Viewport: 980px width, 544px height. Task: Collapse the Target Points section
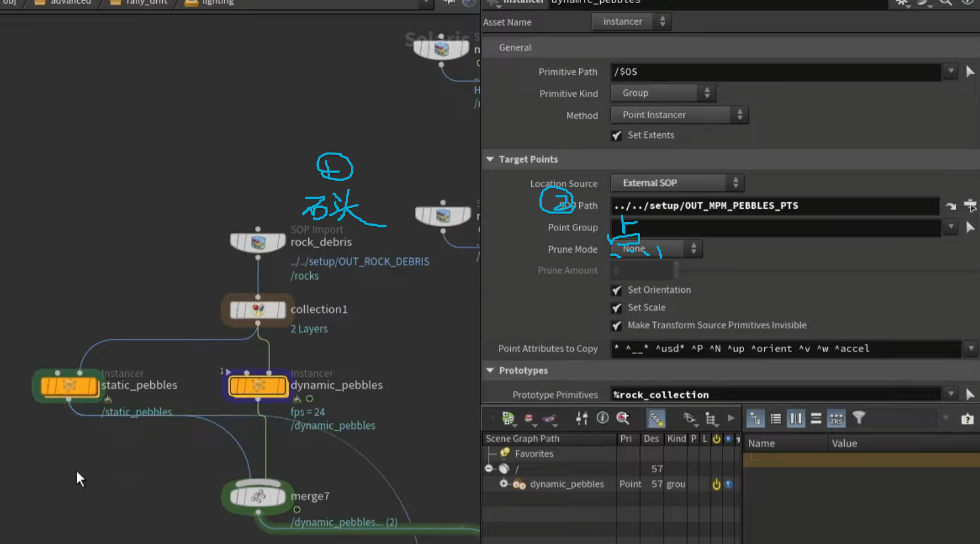(490, 159)
